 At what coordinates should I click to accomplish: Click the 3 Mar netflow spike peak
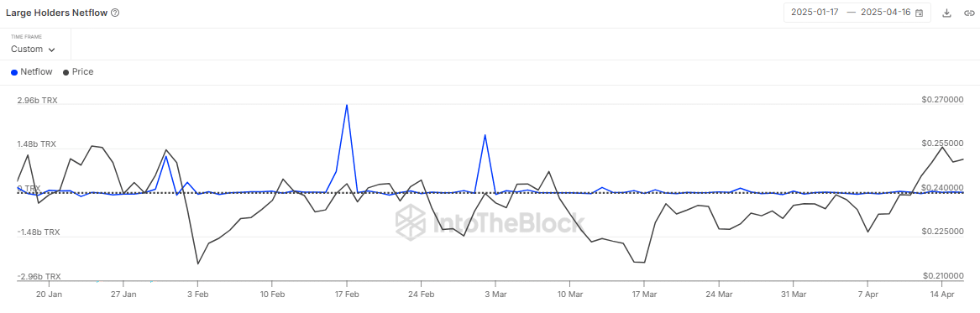click(x=485, y=135)
